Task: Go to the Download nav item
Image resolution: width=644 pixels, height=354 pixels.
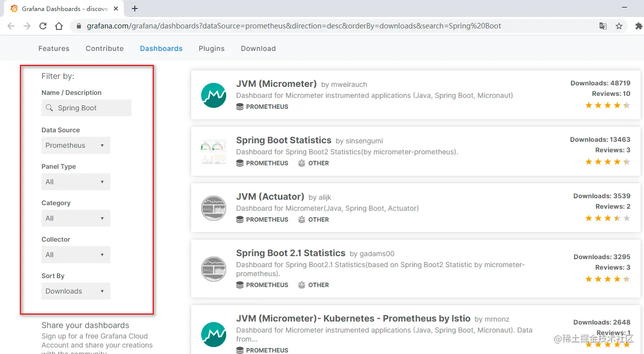Action: click(x=258, y=48)
